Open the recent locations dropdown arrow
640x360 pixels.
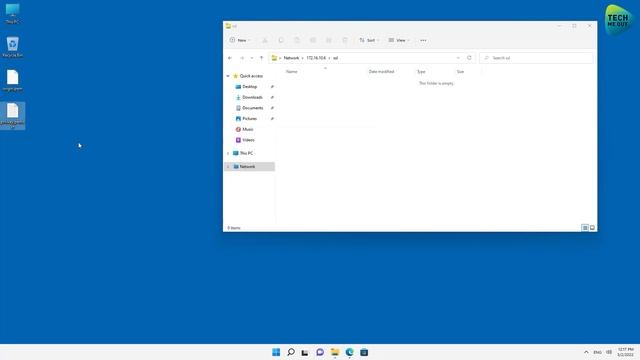[252, 58]
